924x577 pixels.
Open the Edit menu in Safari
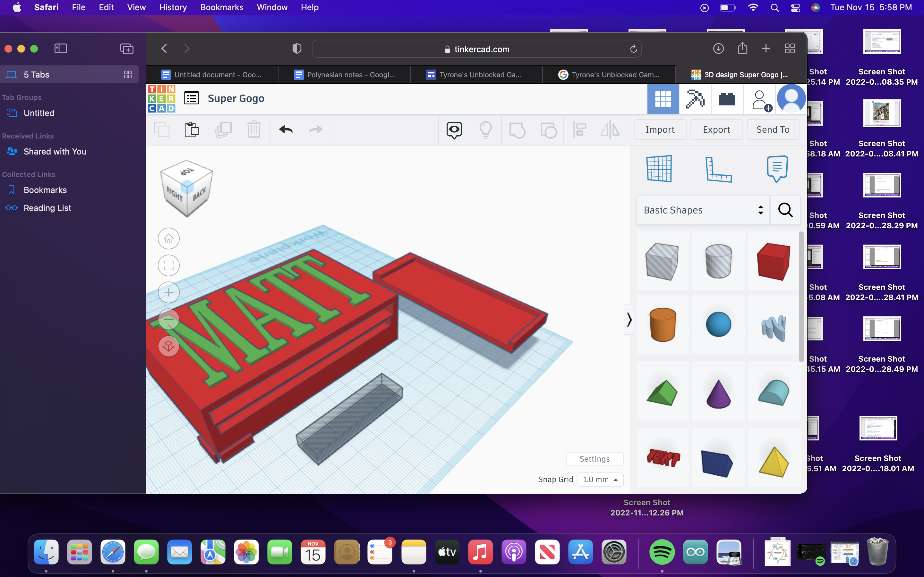[106, 7]
